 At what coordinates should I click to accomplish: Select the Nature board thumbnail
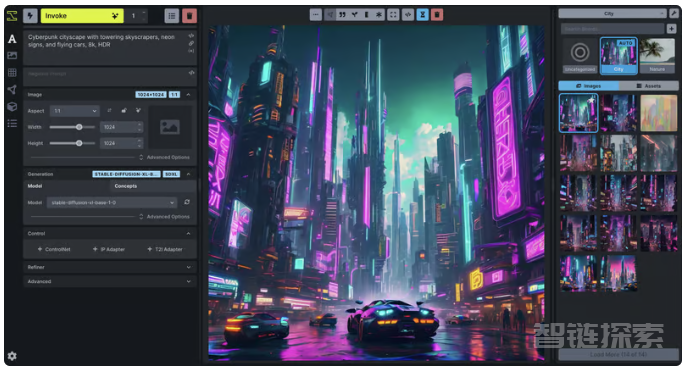coord(657,55)
